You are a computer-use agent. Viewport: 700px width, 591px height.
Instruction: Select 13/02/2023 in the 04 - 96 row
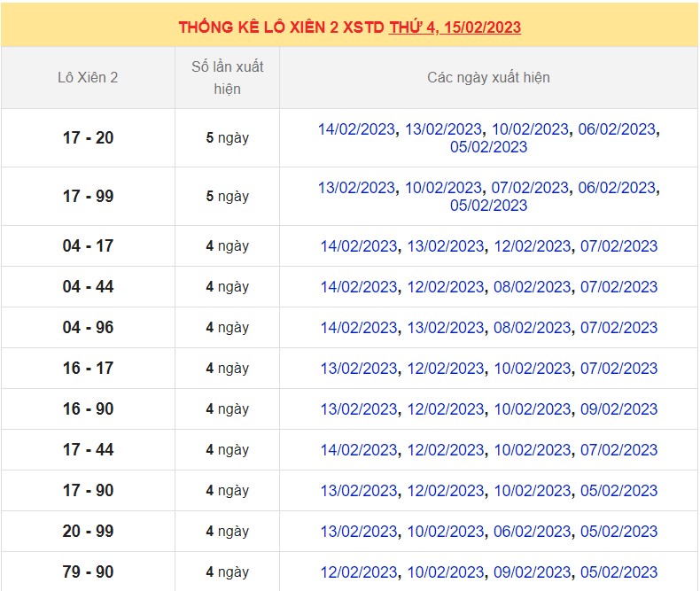(x=446, y=328)
